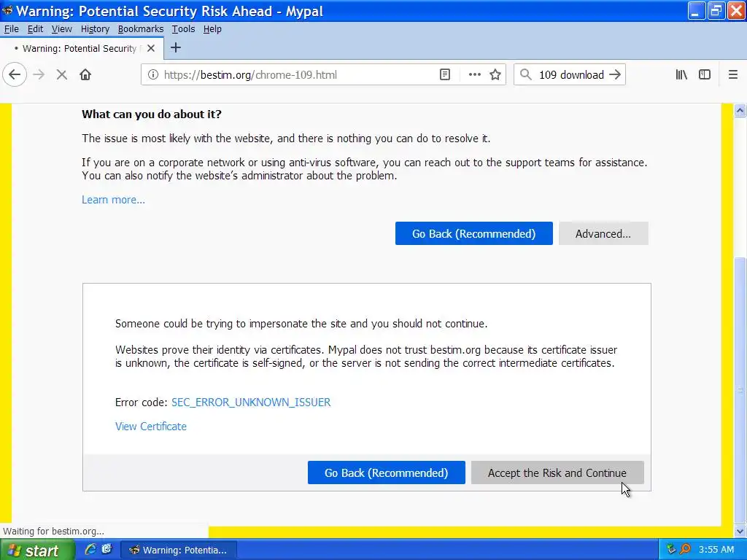Viewport: 747px width, 560px height.
Task: Click the vertical scrollbar thumb
Action: [x=740, y=391]
